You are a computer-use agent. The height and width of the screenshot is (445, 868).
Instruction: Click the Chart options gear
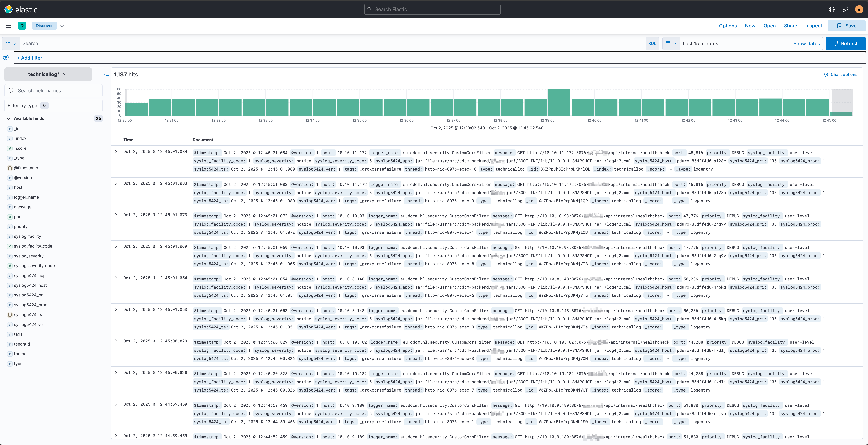tap(826, 75)
